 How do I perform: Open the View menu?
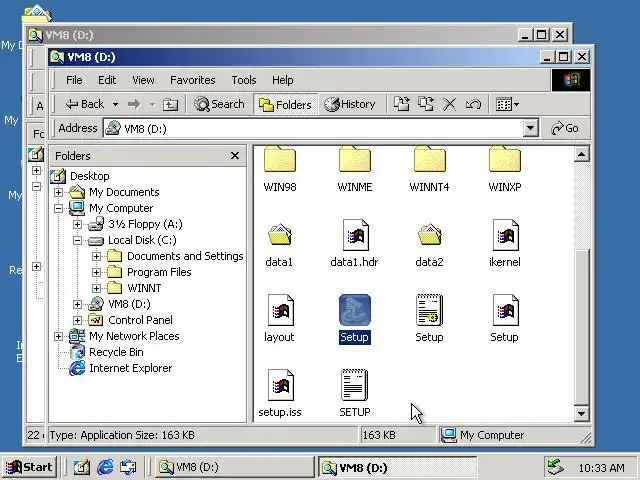pos(143,80)
